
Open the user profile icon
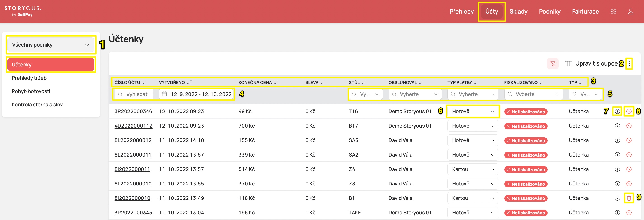coord(630,12)
